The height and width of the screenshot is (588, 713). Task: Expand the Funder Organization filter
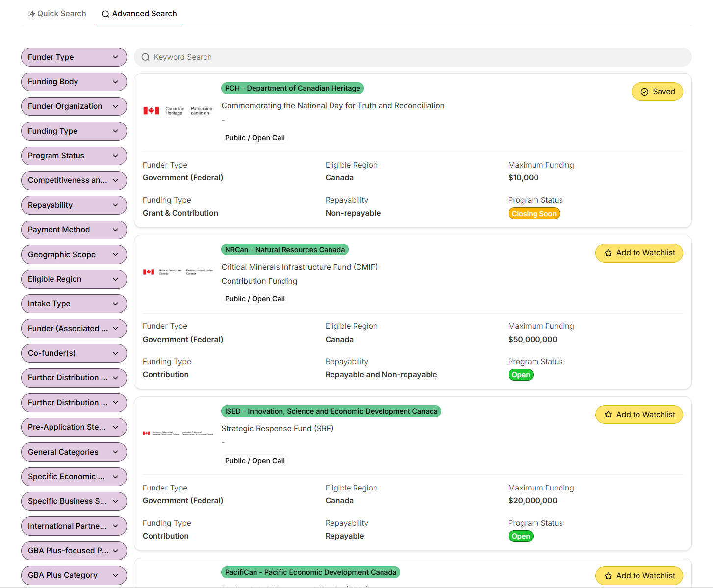pos(74,106)
